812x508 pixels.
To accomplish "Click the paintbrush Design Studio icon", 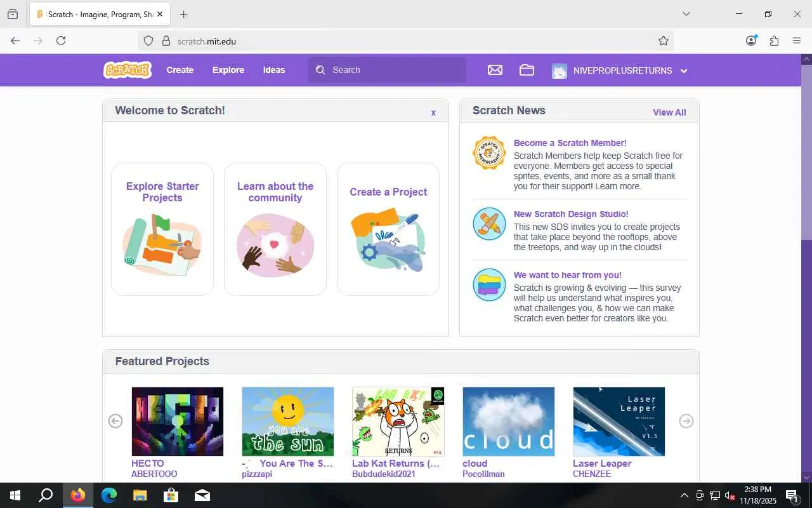I will coord(489,224).
